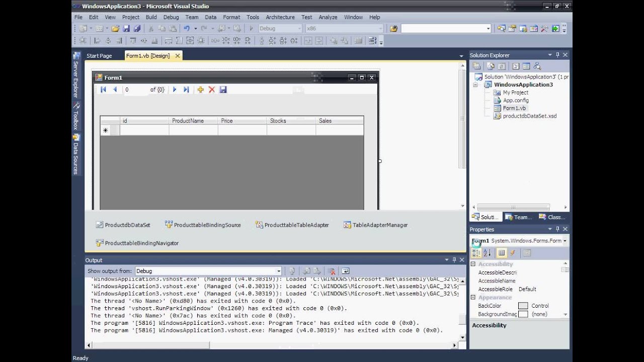Screen dimensions: 644x362
Task: Click the BackgroundImage (none) swatch
Action: (x=523, y=314)
